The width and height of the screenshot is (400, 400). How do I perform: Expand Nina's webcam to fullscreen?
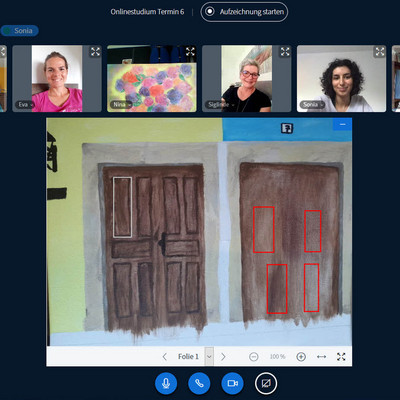point(190,52)
